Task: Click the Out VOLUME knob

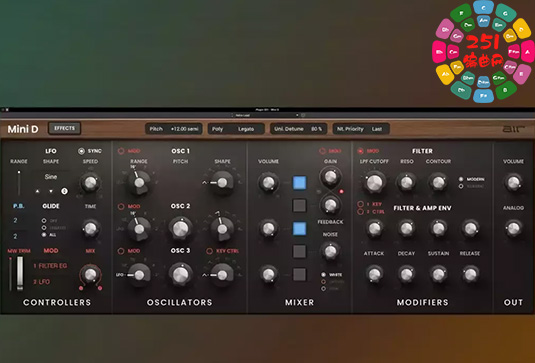Action: [x=514, y=183]
